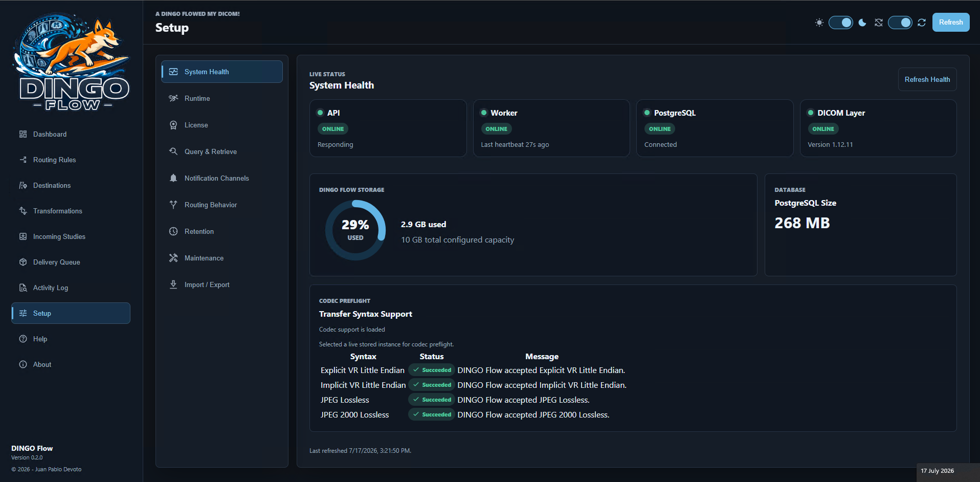Click the blue Refresh button
The image size is (980, 482).
pos(950,23)
